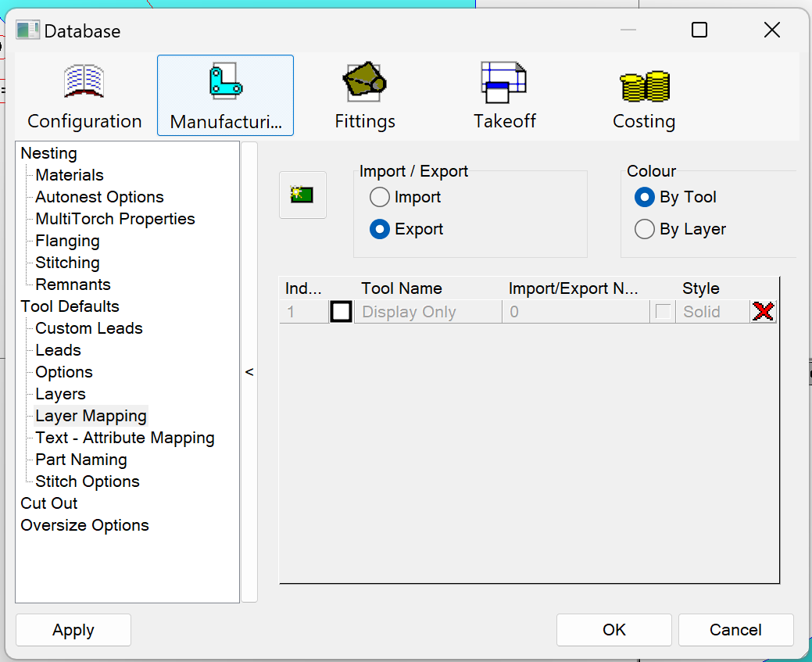Click the Apply button
812x662 pixels.
coord(73,630)
